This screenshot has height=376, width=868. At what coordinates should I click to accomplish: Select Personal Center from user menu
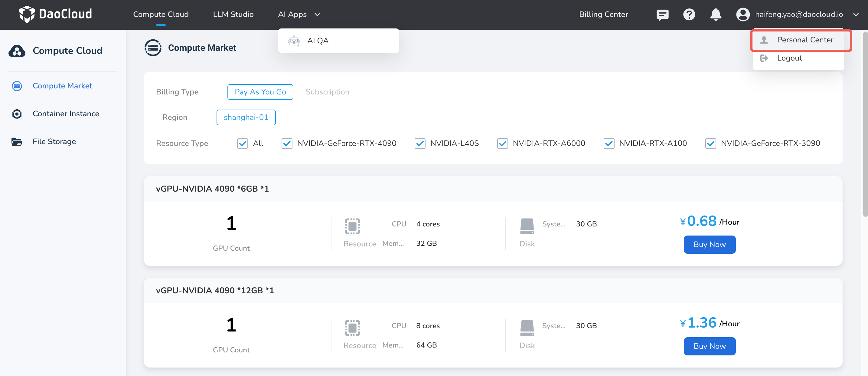point(805,40)
